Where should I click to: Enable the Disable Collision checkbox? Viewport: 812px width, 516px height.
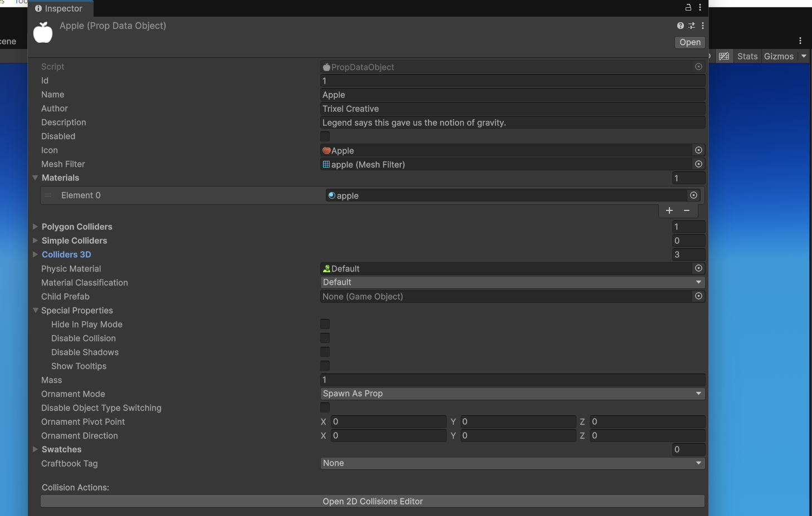pyautogui.click(x=325, y=338)
